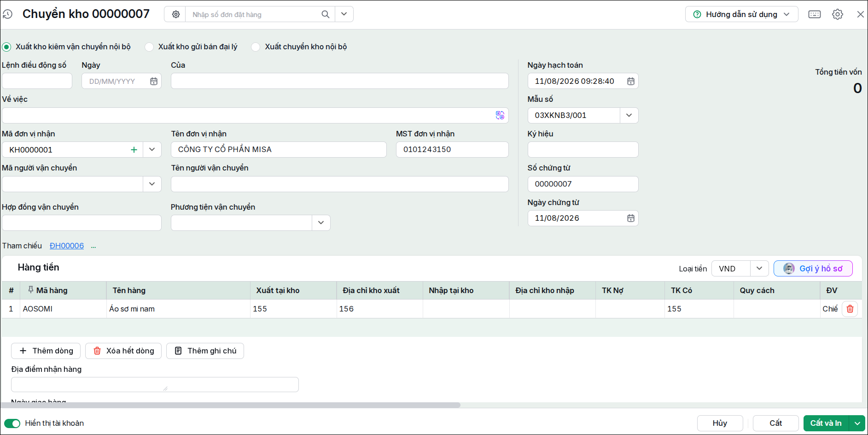Viewport: 868px width, 435px height.
Task: Delete row 1 with the red trash icon
Action: pos(850,309)
